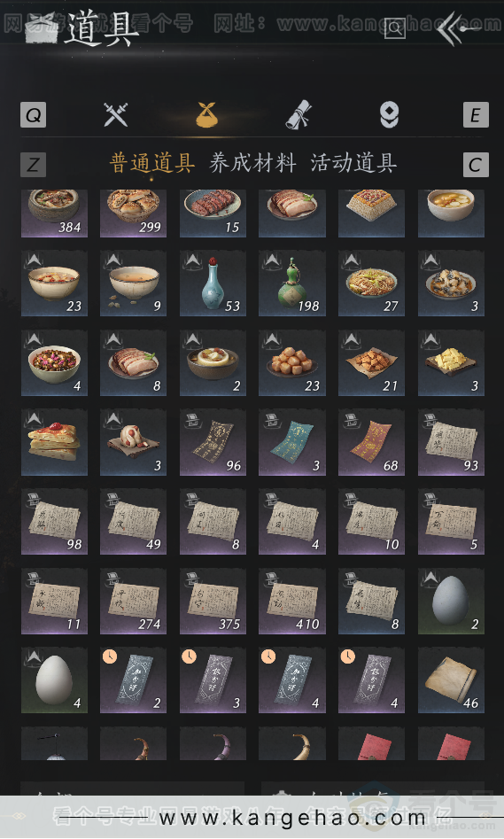Switch to 养成材料 tab
504x839 pixels.
(252, 163)
